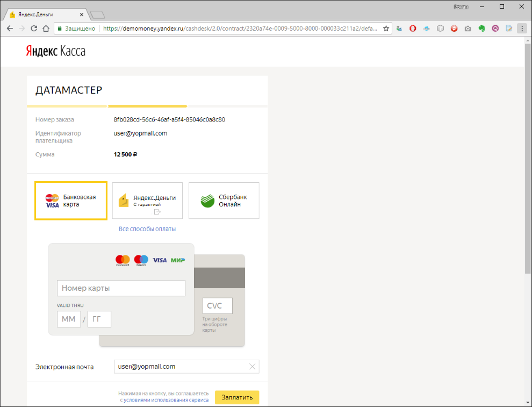This screenshot has width=532, height=407.
Task: Click the payer identifier user@yopmail.com text
Action: point(140,133)
